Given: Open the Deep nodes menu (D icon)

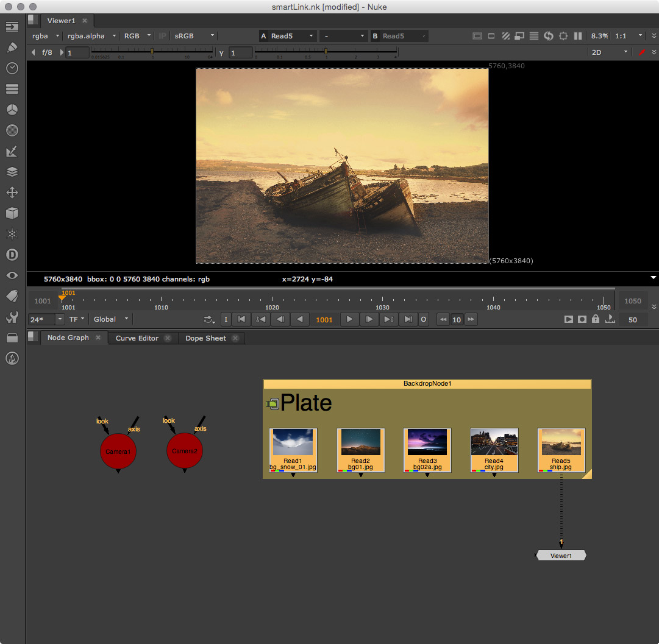Looking at the screenshot, I should coord(12,255).
